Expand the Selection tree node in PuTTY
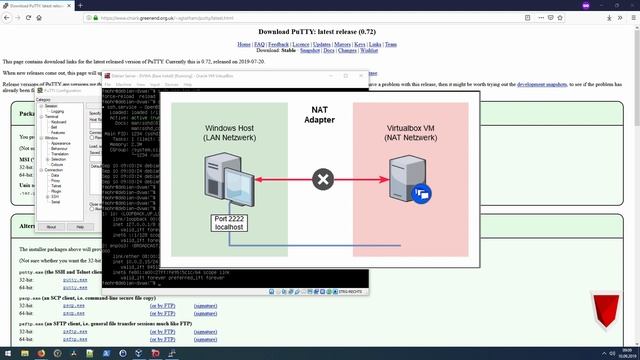This screenshot has height=360, width=640. 47,159
